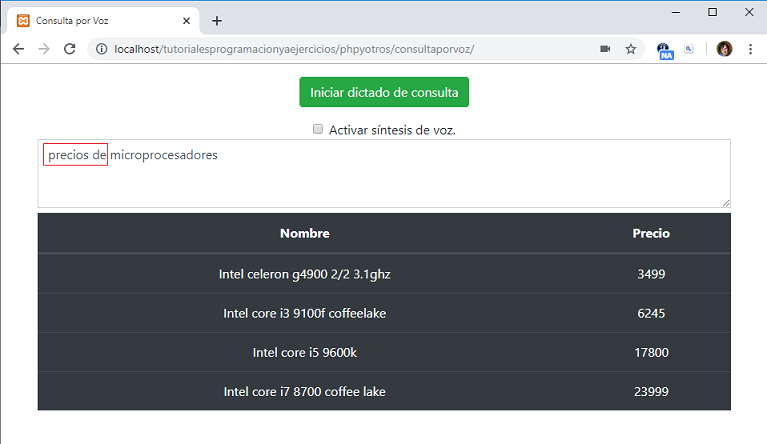The width and height of the screenshot is (767, 444).
Task: Click the browser back arrow
Action: pyautogui.click(x=19, y=49)
